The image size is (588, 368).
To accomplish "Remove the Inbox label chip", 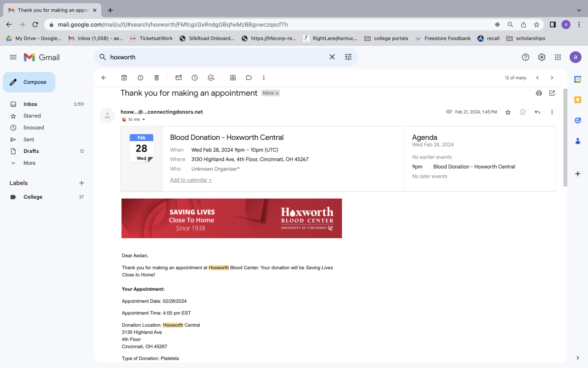I will (277, 93).
